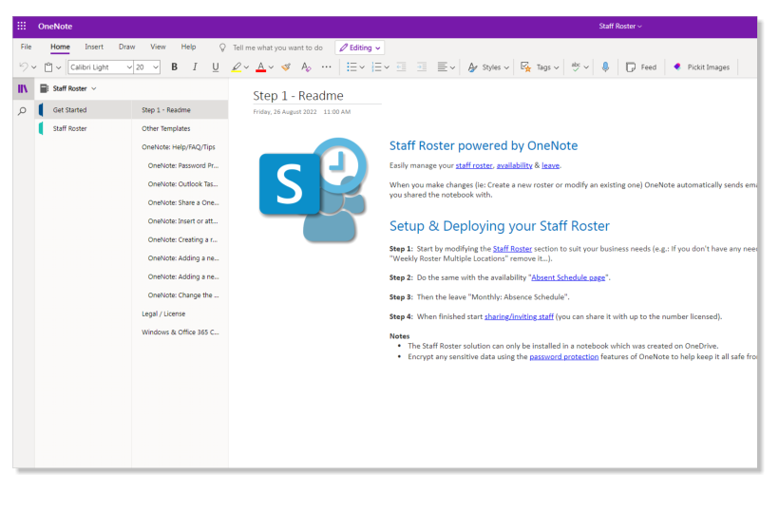Follow the password protection link
The height and width of the screenshot is (532, 779).
click(564, 356)
